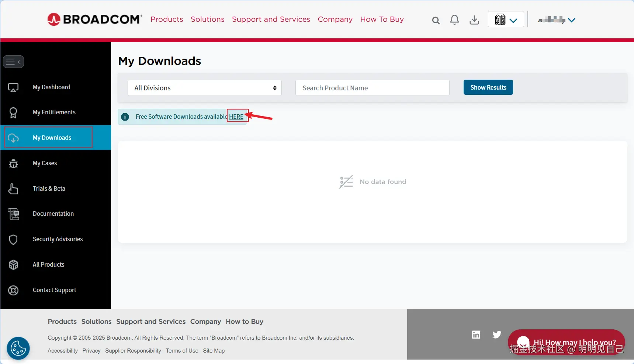The image size is (634, 364).
Task: Click the All Products cube icon
Action: (13, 265)
